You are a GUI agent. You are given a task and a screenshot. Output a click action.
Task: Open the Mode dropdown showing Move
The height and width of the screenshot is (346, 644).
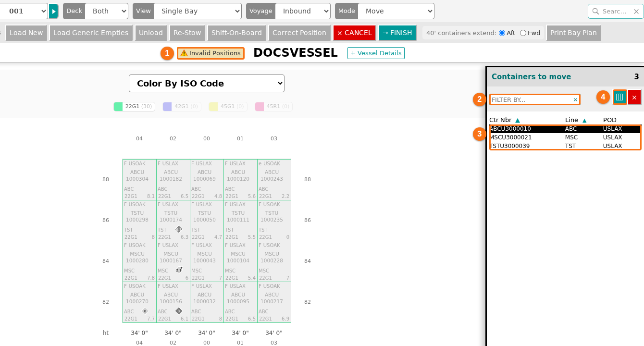tap(396, 11)
